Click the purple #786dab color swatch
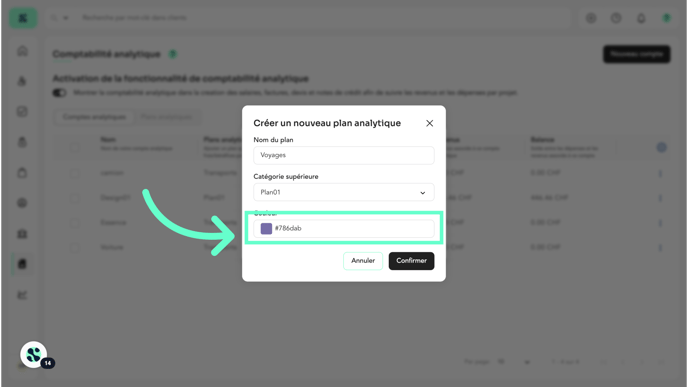 [x=266, y=228]
